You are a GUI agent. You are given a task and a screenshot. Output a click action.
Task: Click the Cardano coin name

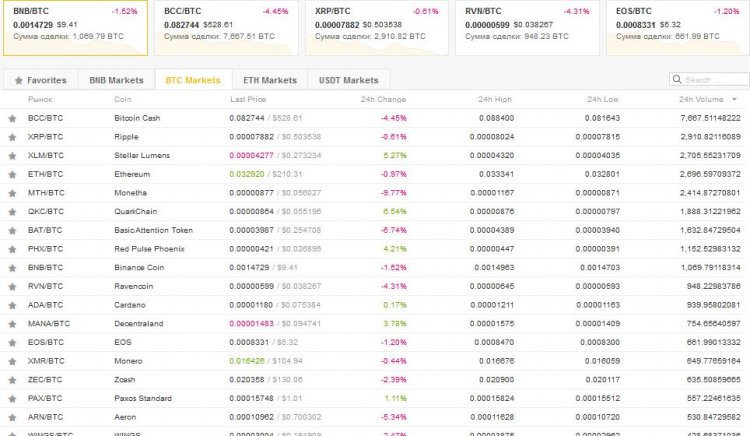point(130,305)
